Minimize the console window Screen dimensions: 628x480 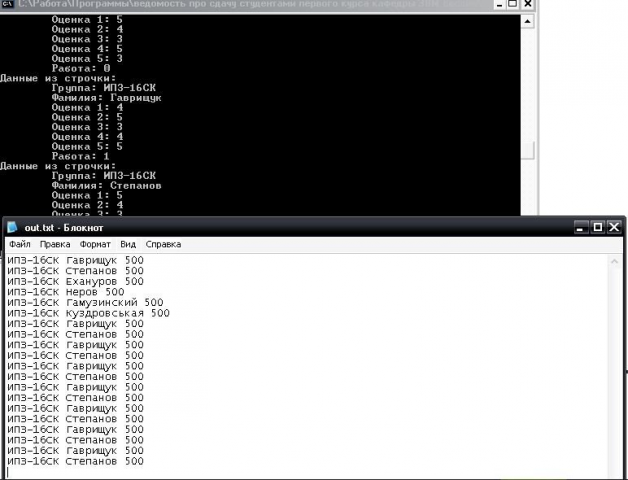tap(499, 4)
